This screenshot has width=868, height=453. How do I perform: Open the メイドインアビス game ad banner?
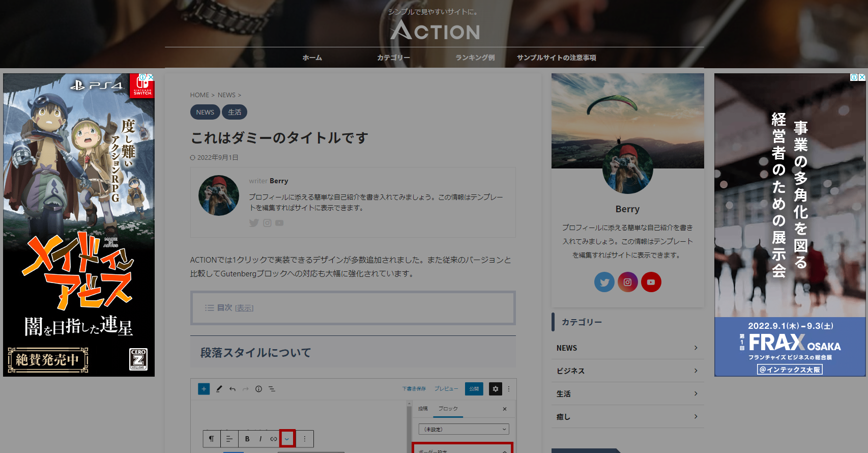point(79,225)
